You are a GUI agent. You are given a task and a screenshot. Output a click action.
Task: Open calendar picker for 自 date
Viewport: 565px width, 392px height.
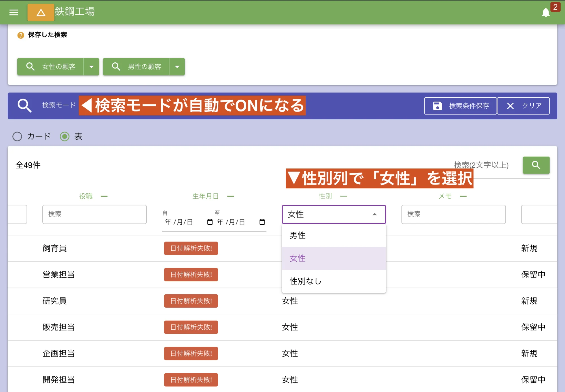tap(210, 222)
